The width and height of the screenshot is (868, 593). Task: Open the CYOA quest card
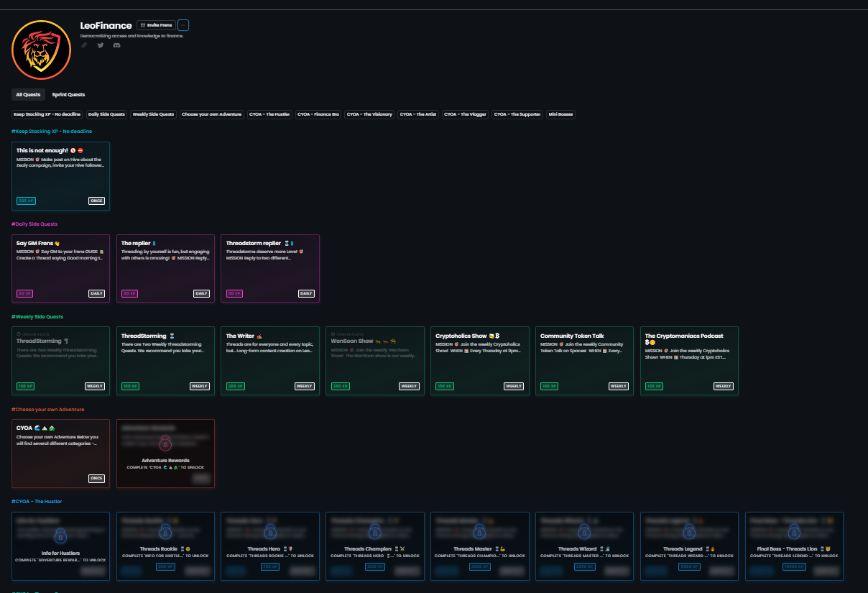point(61,454)
